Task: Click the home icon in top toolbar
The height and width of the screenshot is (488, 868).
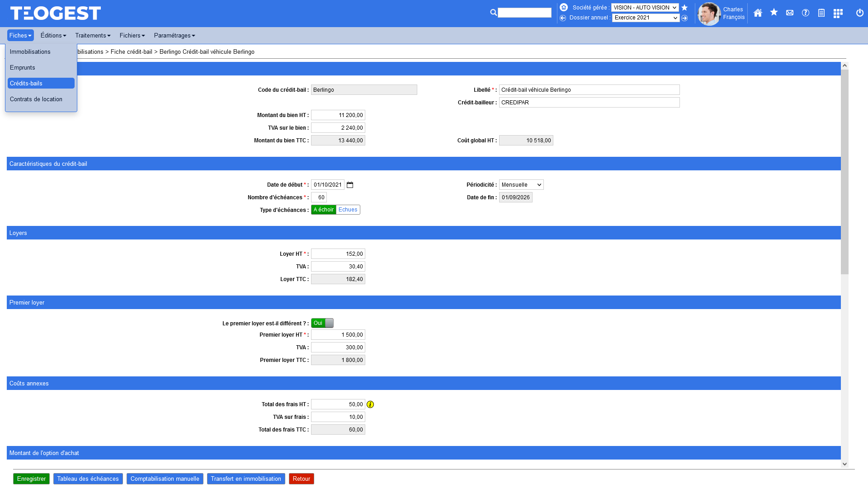Action: [x=758, y=13]
